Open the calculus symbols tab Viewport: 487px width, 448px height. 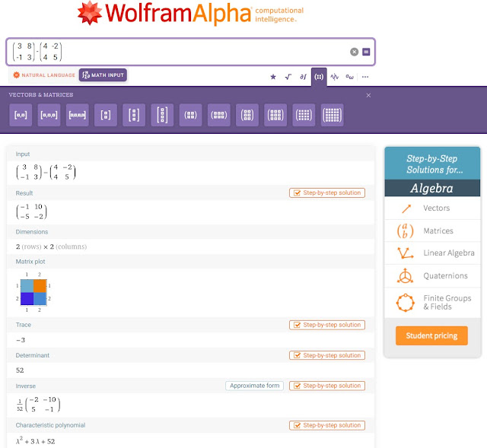click(x=303, y=77)
